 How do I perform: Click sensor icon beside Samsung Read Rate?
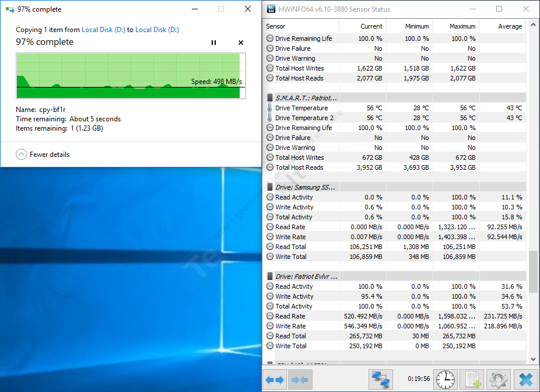270,227
